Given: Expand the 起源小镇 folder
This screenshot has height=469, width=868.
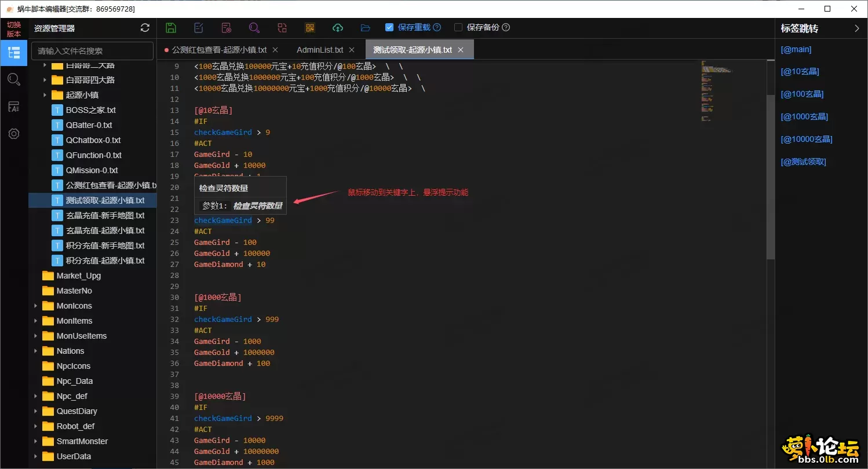Looking at the screenshot, I should [45, 95].
